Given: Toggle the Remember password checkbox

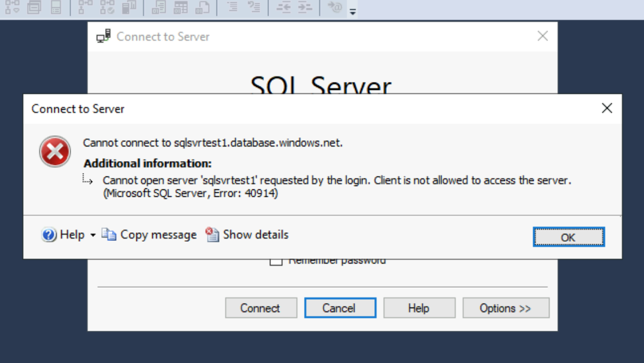Looking at the screenshot, I should (x=276, y=262).
